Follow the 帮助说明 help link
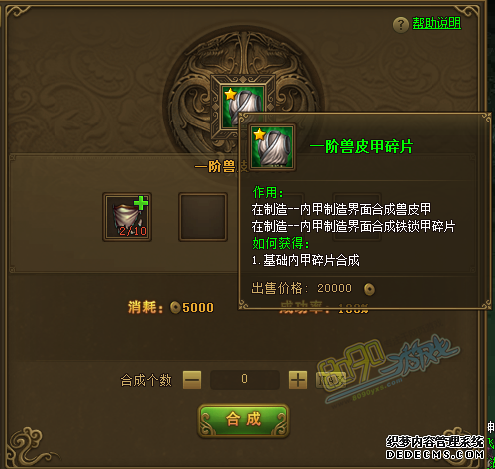495x469 pixels. point(437,23)
